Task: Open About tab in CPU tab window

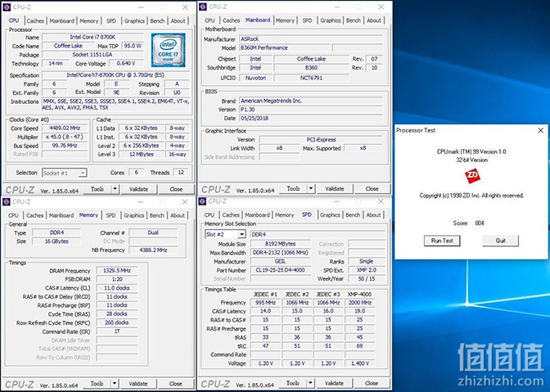Action: [178, 20]
